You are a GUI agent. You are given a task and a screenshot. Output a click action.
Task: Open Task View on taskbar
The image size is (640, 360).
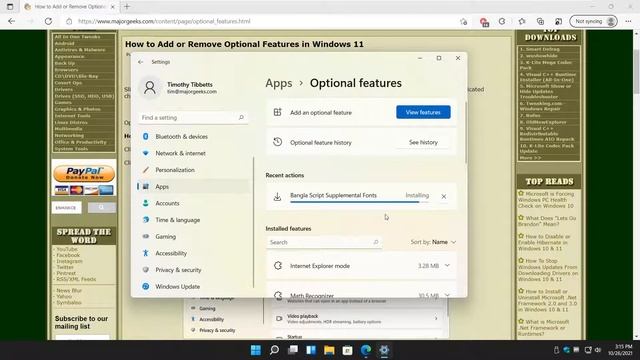tap(293, 350)
